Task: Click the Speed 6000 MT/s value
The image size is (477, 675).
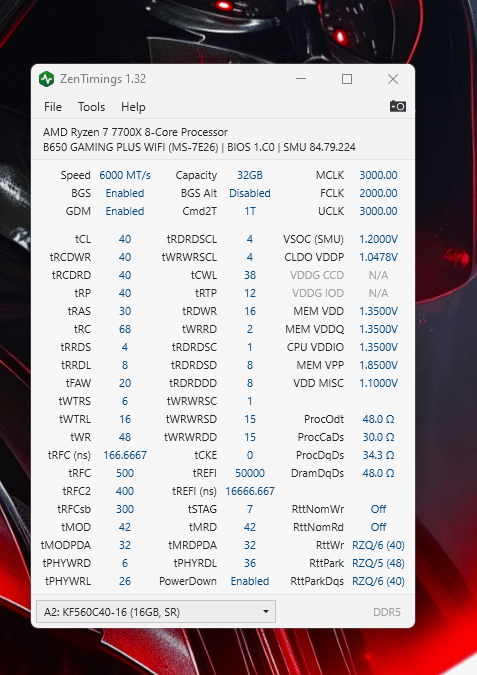Action: click(x=125, y=175)
